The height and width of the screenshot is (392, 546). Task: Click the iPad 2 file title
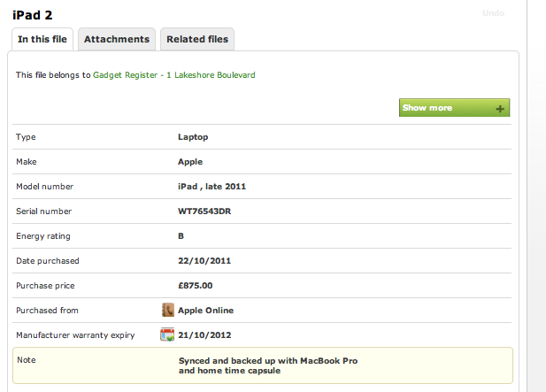pos(33,13)
